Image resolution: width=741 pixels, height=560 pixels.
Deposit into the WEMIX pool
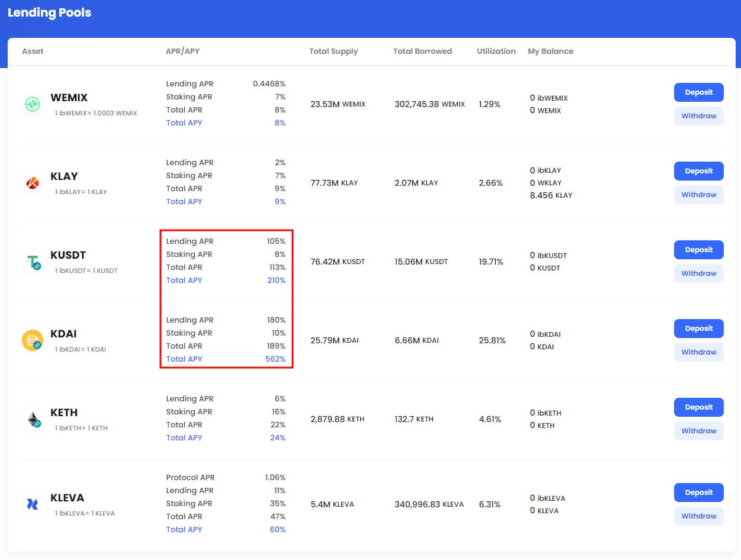click(699, 92)
